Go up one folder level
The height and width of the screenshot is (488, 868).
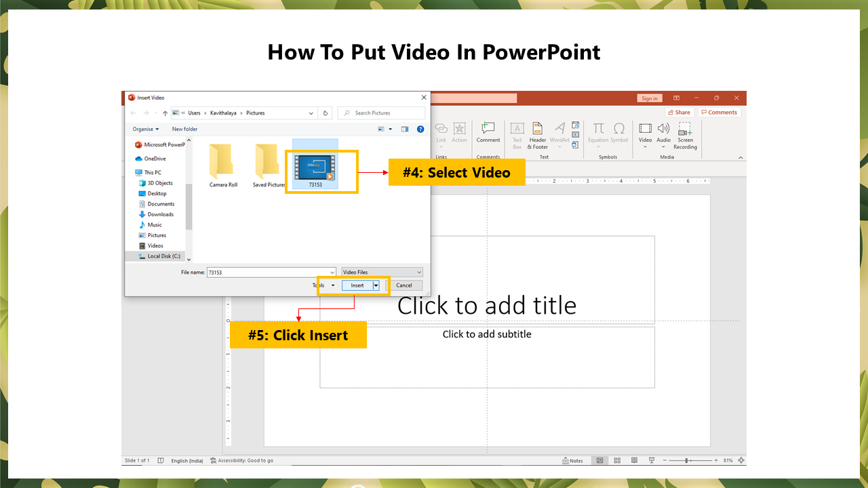165,113
